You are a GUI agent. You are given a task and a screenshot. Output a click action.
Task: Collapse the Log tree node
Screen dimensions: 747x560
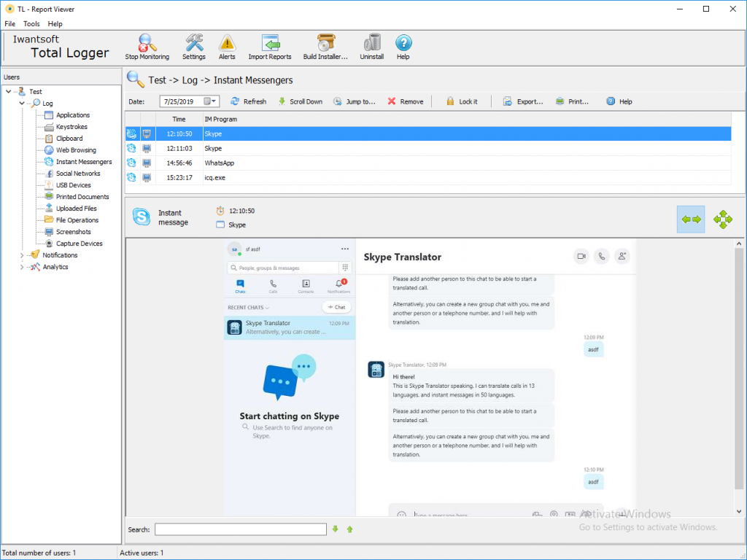click(x=23, y=104)
